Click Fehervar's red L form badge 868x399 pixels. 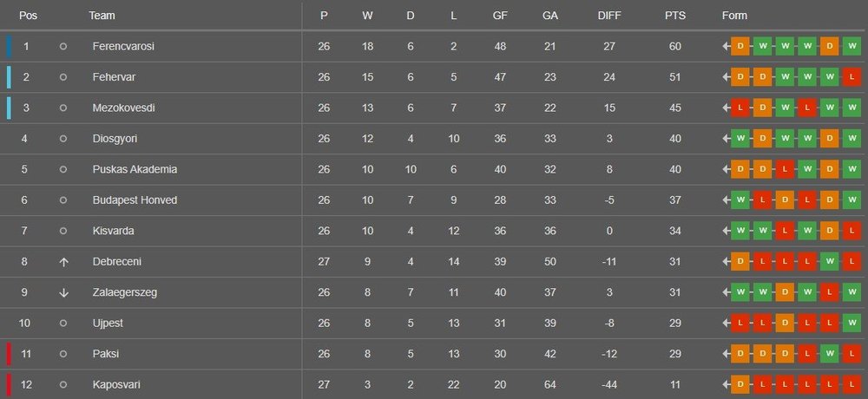click(x=852, y=77)
